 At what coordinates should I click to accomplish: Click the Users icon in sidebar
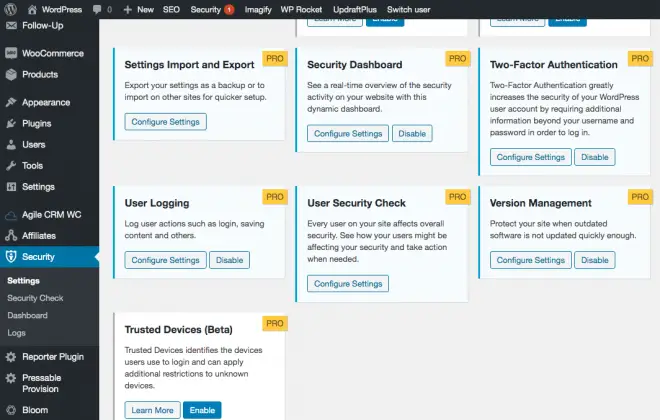tap(11, 145)
